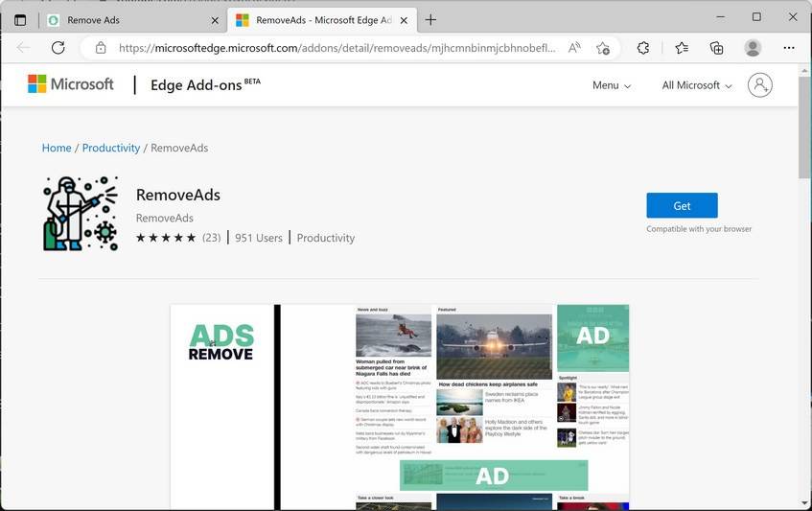Open the browser profile avatar
This screenshot has width=812, height=511.
(x=753, y=48)
